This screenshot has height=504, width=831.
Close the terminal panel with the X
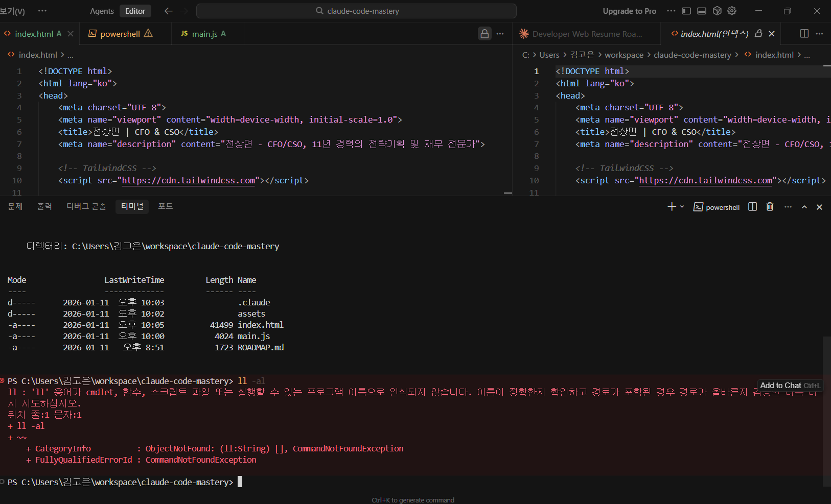pos(819,207)
